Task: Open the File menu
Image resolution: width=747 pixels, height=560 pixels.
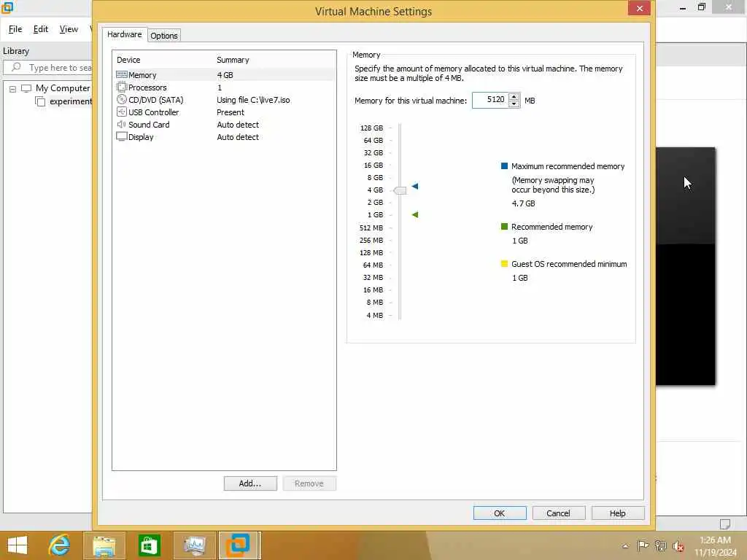Action: click(x=15, y=29)
